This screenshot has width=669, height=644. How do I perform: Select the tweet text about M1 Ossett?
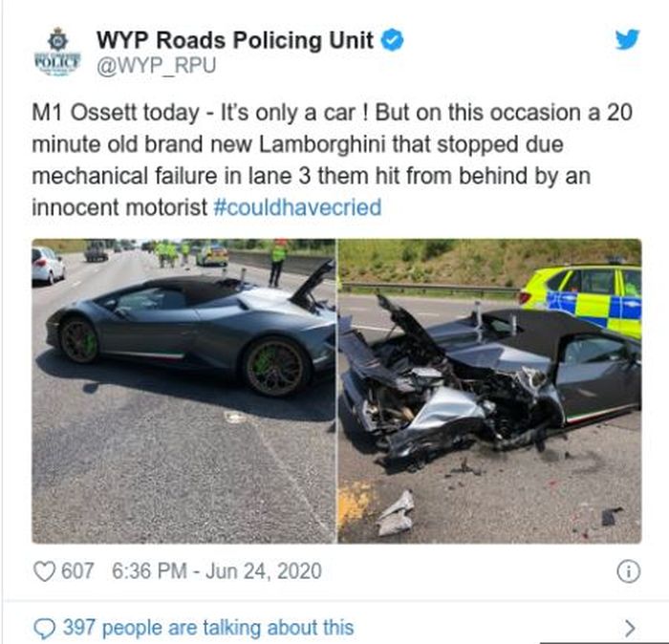click(332, 160)
